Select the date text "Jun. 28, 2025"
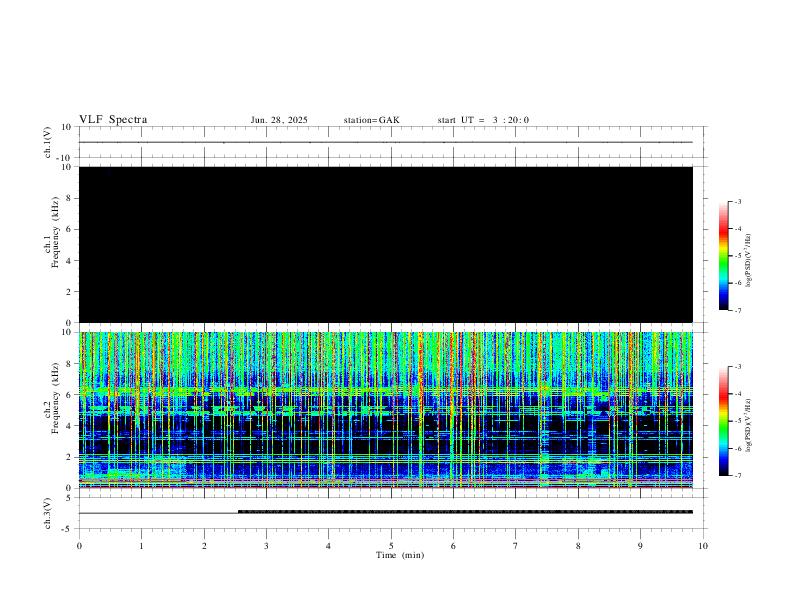The height and width of the screenshot is (612, 792). (x=279, y=120)
